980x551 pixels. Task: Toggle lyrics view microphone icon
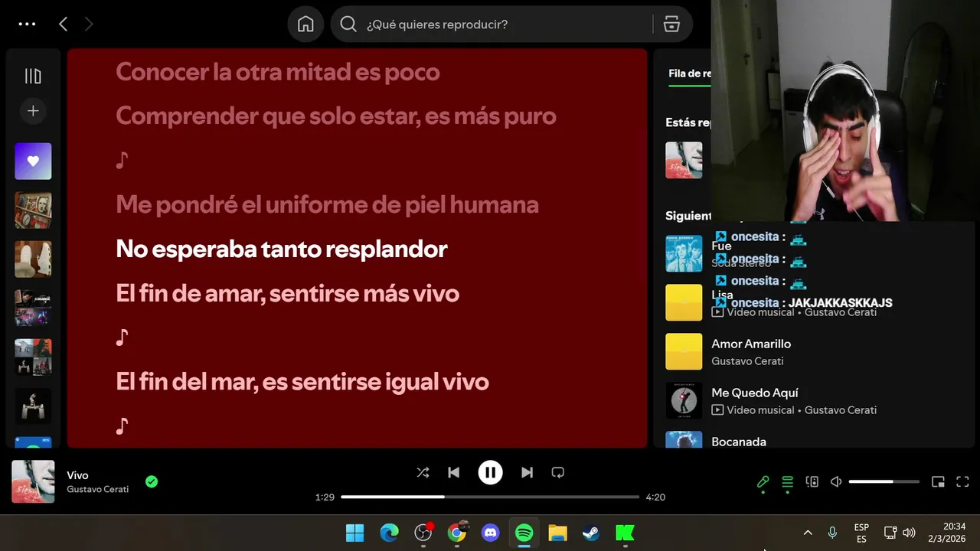click(763, 481)
